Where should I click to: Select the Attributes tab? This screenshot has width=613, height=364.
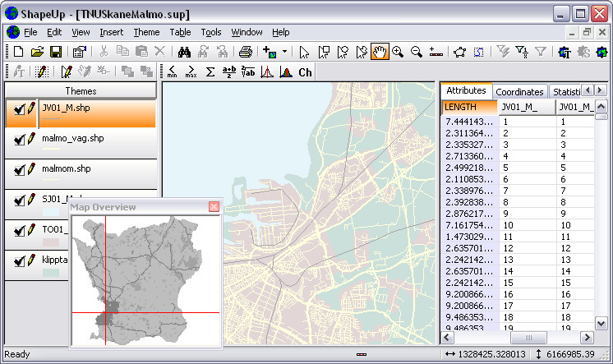[466, 90]
